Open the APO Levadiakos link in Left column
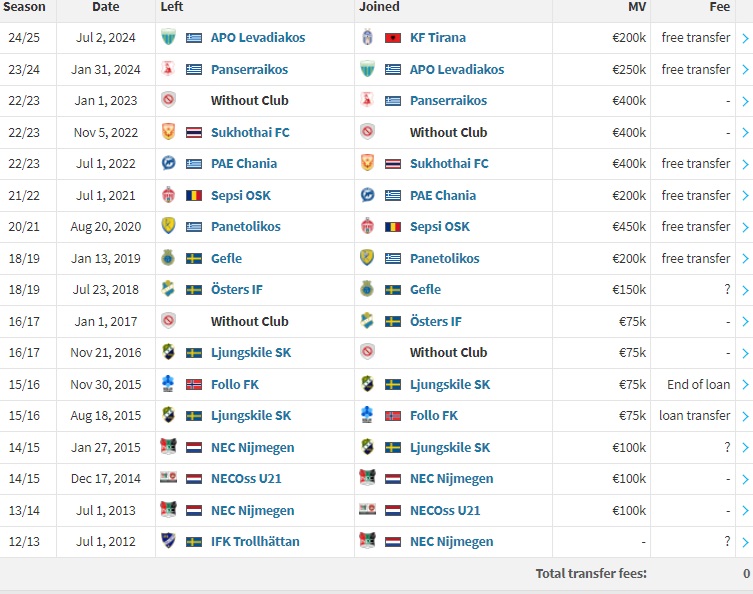The height and width of the screenshot is (594, 753). coord(258,37)
